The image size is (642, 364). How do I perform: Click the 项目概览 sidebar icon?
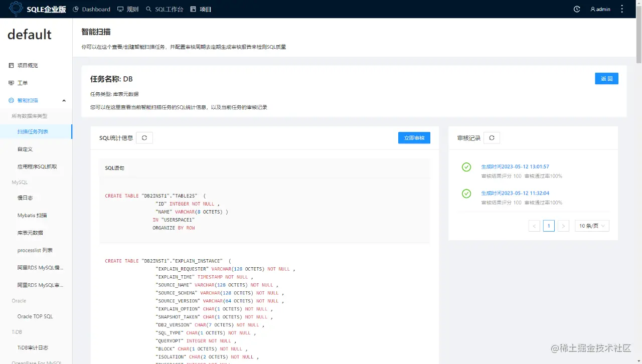click(11, 65)
